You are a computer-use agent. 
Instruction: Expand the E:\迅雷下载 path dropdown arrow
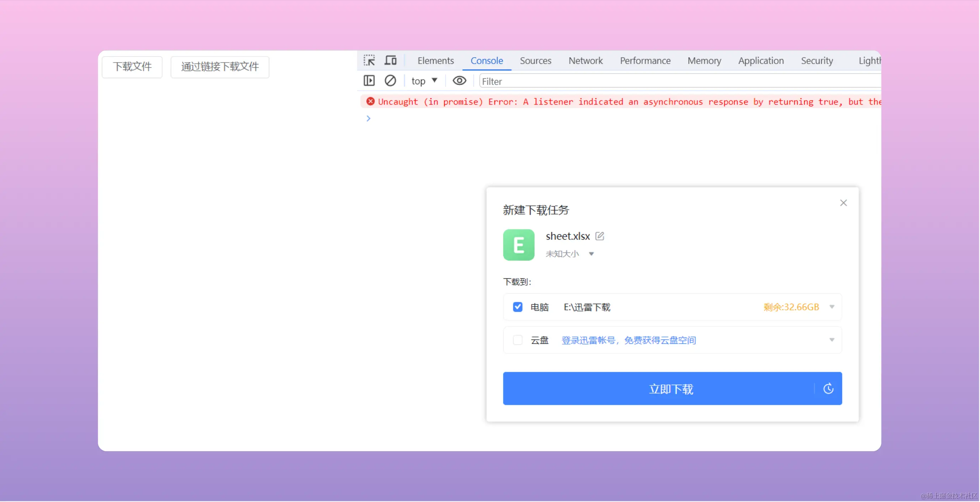click(x=832, y=307)
